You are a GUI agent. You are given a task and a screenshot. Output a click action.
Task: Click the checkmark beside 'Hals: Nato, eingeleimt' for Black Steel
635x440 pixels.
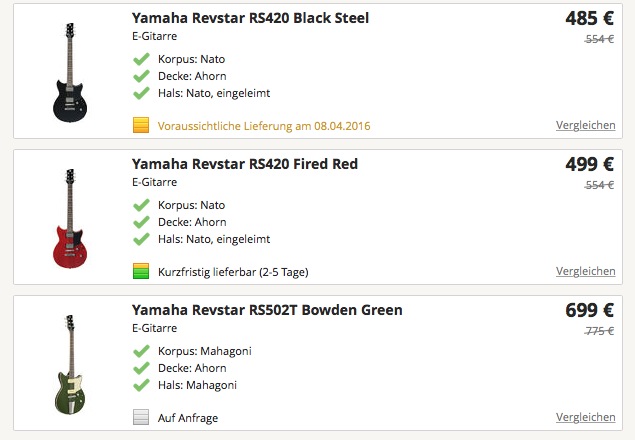(x=141, y=93)
